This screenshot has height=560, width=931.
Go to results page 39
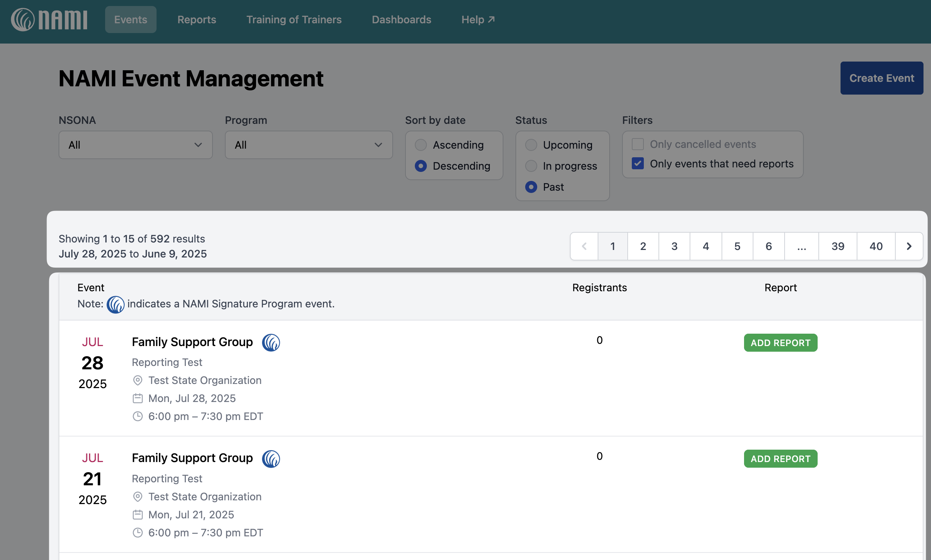coord(838,247)
